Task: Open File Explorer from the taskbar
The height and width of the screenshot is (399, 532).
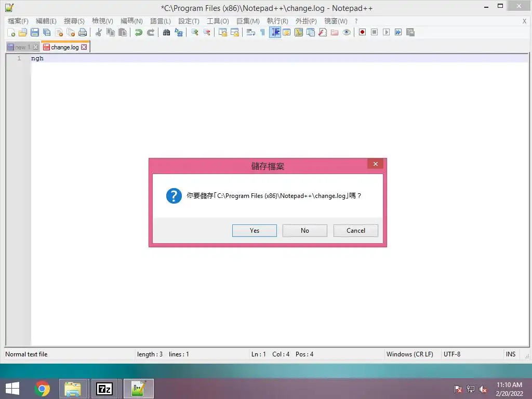Action: pos(73,389)
